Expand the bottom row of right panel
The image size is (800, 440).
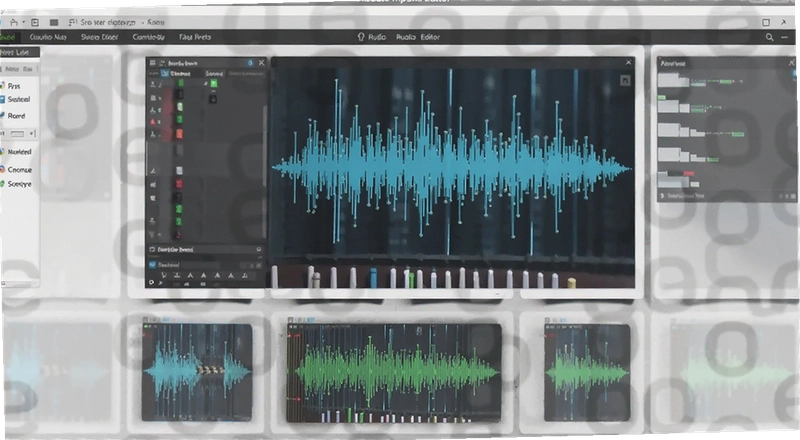pyautogui.click(x=662, y=195)
